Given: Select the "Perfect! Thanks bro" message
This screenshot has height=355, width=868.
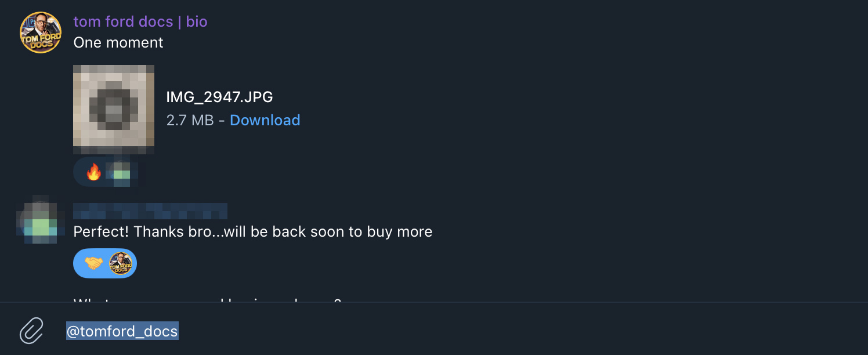Looking at the screenshot, I should 252,232.
